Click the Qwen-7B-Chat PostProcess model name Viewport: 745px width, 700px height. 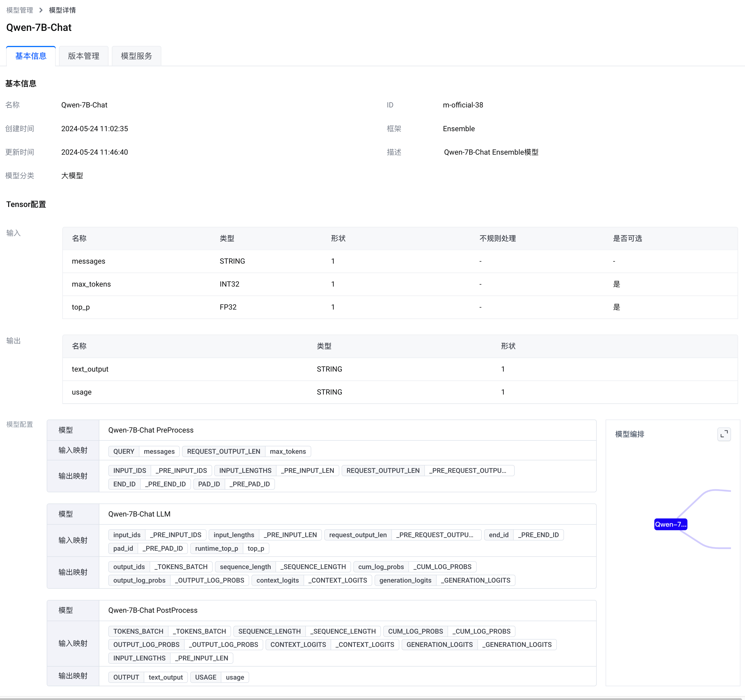pos(152,610)
